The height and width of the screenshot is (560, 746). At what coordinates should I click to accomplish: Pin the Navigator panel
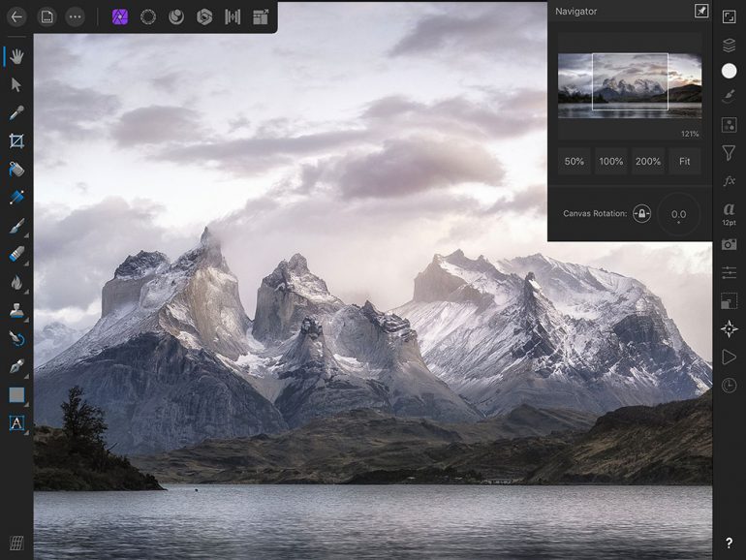[x=701, y=11]
